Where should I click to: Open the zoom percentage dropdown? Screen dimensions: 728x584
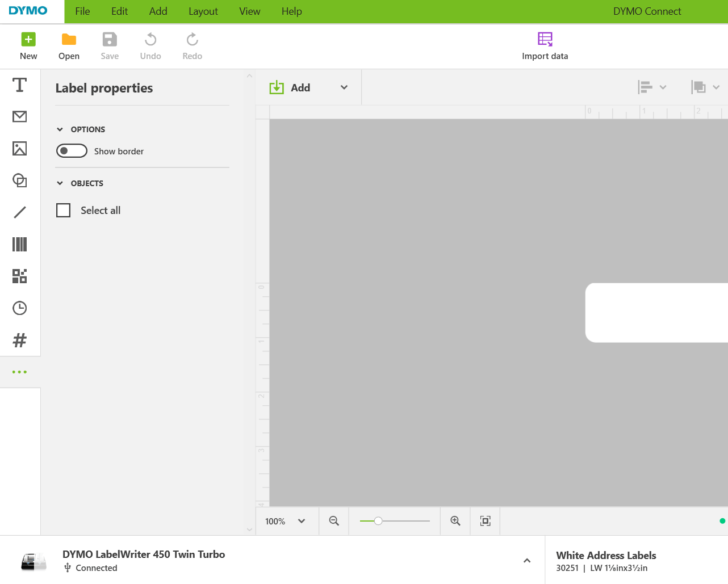pyautogui.click(x=286, y=520)
